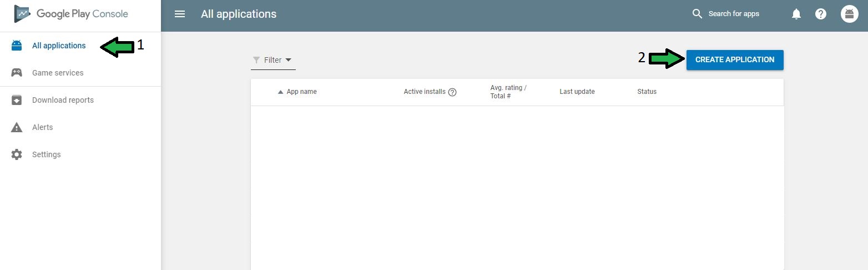Click the All applications page title
Image resolution: width=868 pixels, height=270 pixels.
(x=239, y=14)
